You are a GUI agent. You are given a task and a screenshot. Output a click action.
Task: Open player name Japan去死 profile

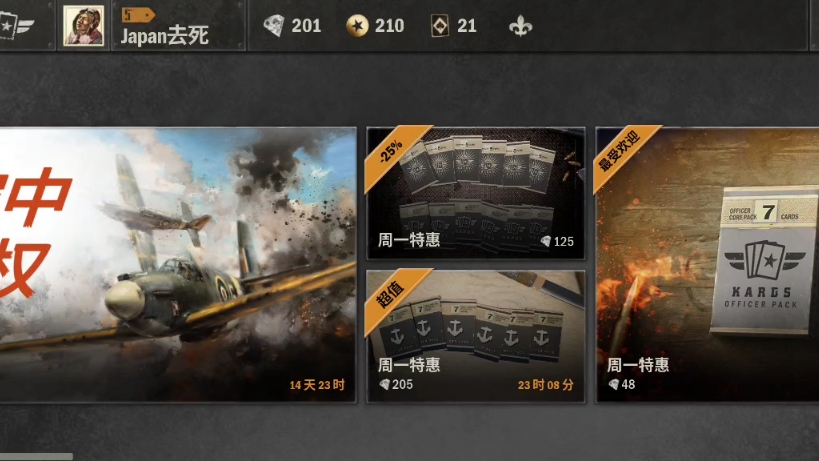[x=165, y=36]
